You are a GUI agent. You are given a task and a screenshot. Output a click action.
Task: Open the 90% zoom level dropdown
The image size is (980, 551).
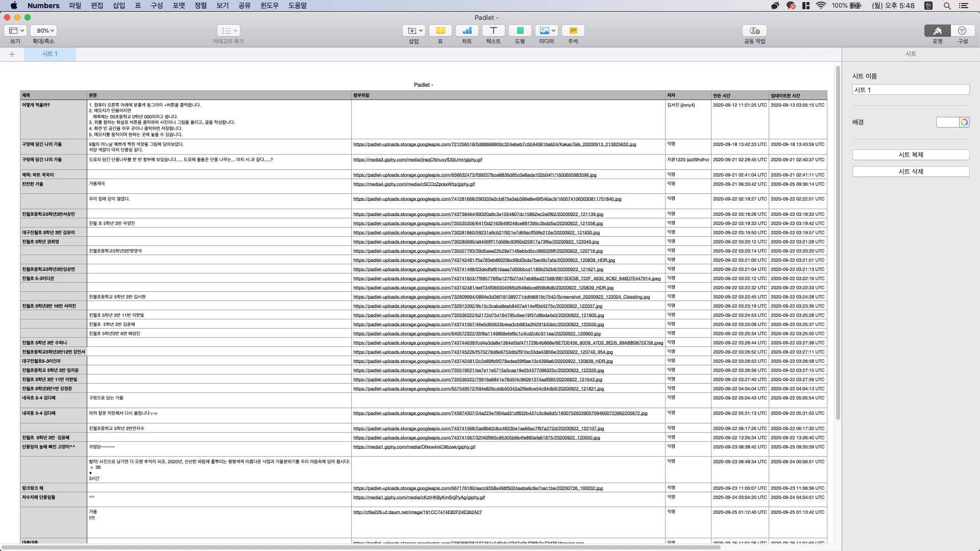point(43,31)
